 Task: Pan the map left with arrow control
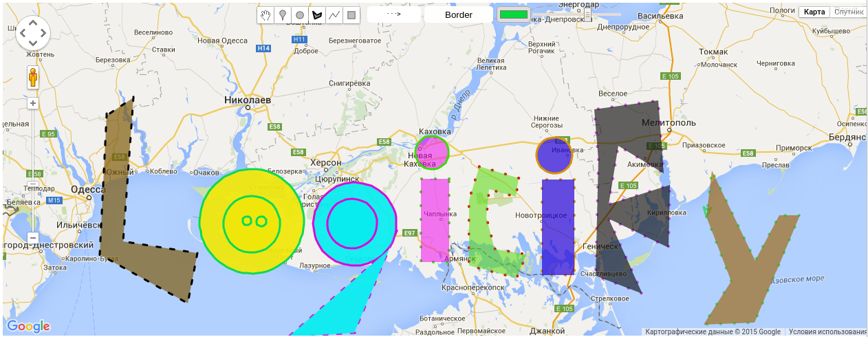23,34
